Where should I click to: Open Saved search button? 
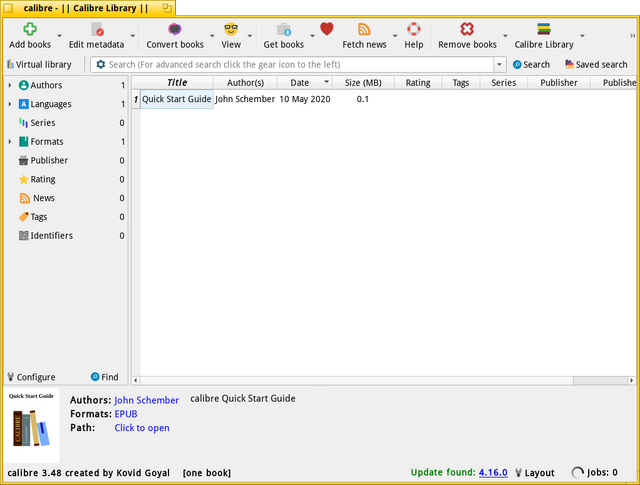tap(596, 65)
